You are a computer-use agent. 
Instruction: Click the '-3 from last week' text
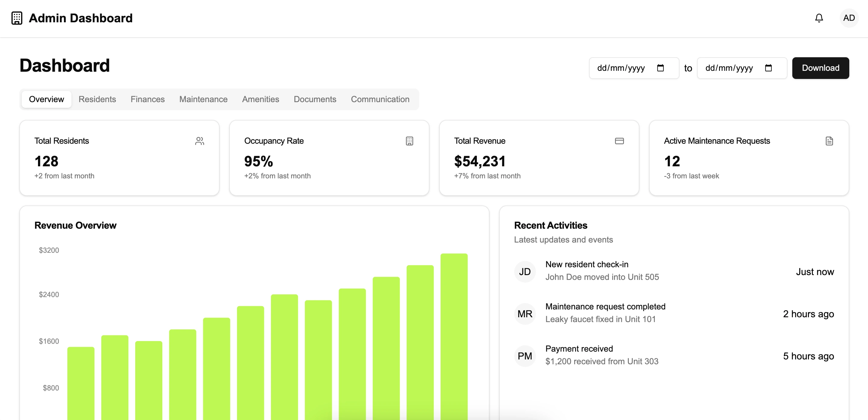coord(692,176)
